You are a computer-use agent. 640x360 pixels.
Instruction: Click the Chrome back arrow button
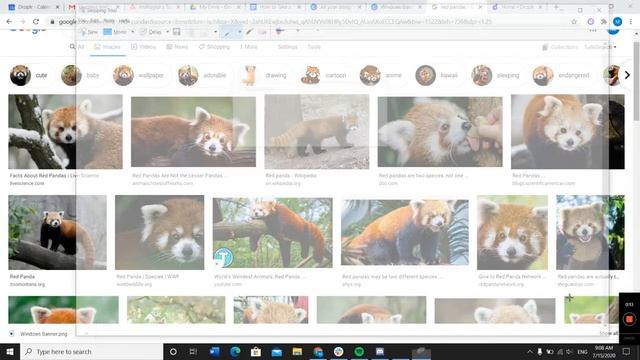9,22
